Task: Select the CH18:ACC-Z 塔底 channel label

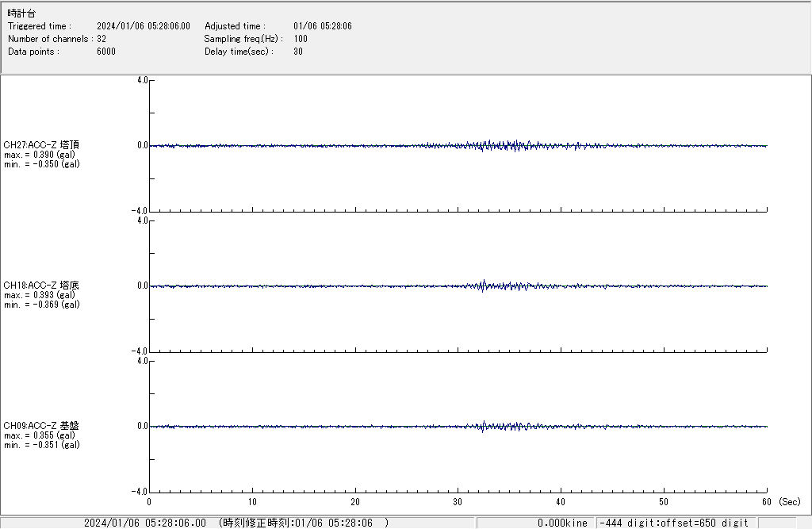Action: click(41, 286)
